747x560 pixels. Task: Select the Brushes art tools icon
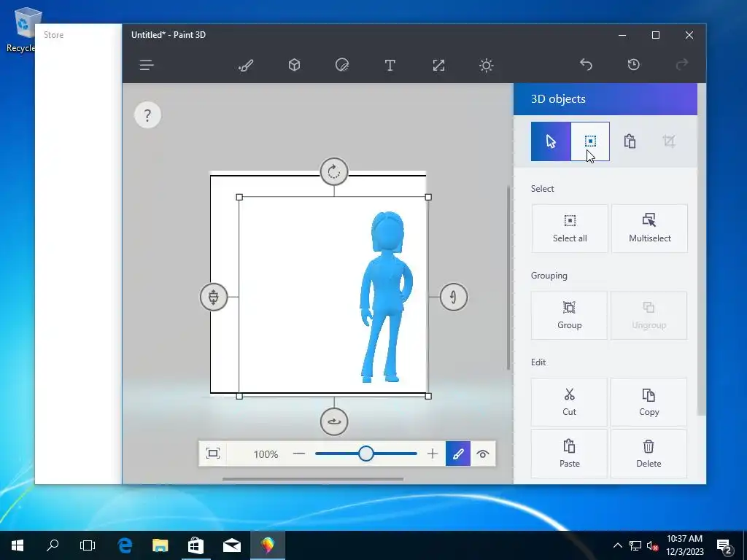coord(246,65)
